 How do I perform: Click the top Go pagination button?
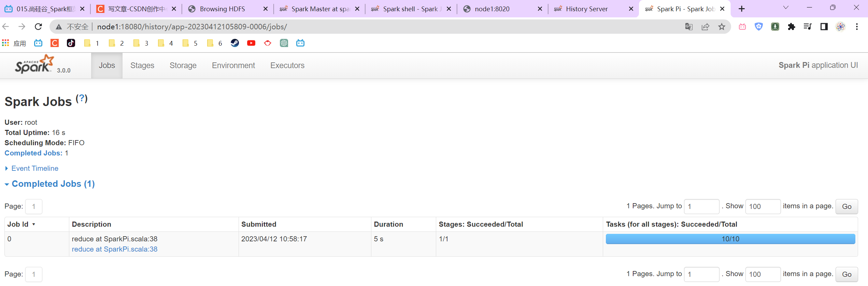(846, 207)
